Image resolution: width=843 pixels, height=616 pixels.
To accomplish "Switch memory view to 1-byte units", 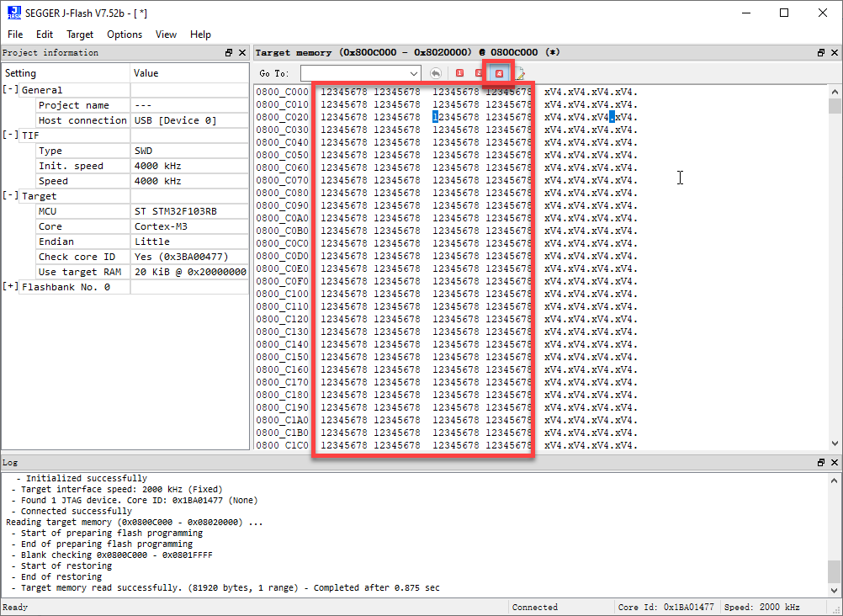I will (459, 73).
